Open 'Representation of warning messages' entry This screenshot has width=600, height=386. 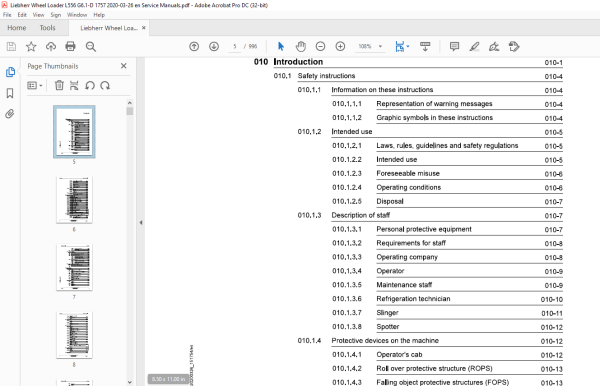coord(434,104)
